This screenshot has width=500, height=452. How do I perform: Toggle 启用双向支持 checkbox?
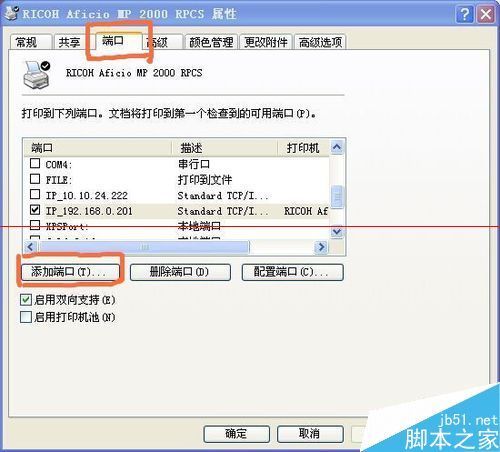(26, 300)
